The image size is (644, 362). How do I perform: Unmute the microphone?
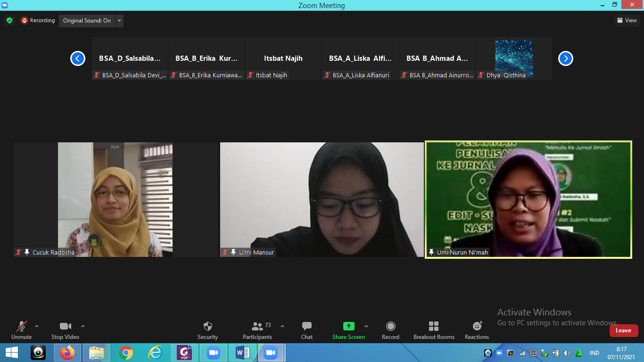coord(21,330)
